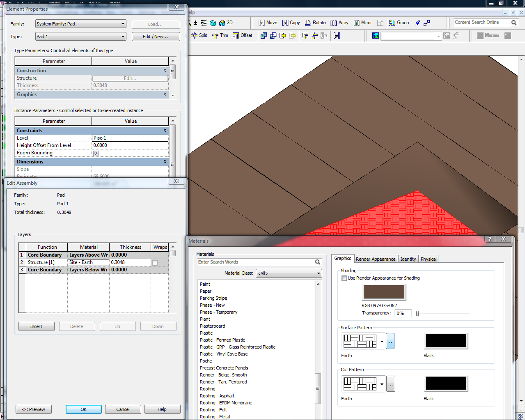This screenshot has height=420, width=525.
Task: Open the Identity tab
Action: (408, 259)
